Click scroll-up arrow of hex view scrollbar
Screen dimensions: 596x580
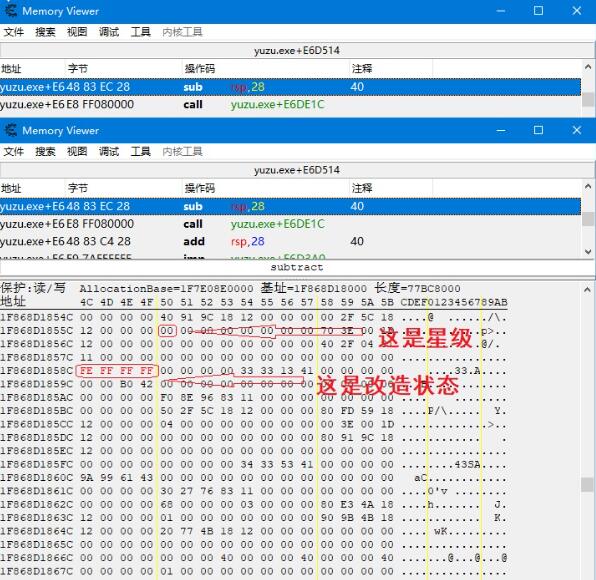(x=587, y=290)
